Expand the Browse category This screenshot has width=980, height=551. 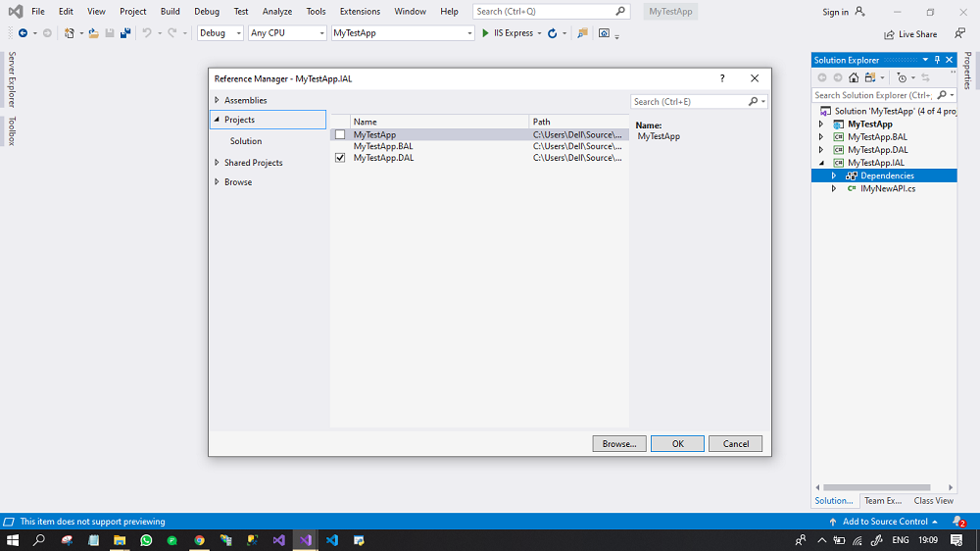coord(217,182)
